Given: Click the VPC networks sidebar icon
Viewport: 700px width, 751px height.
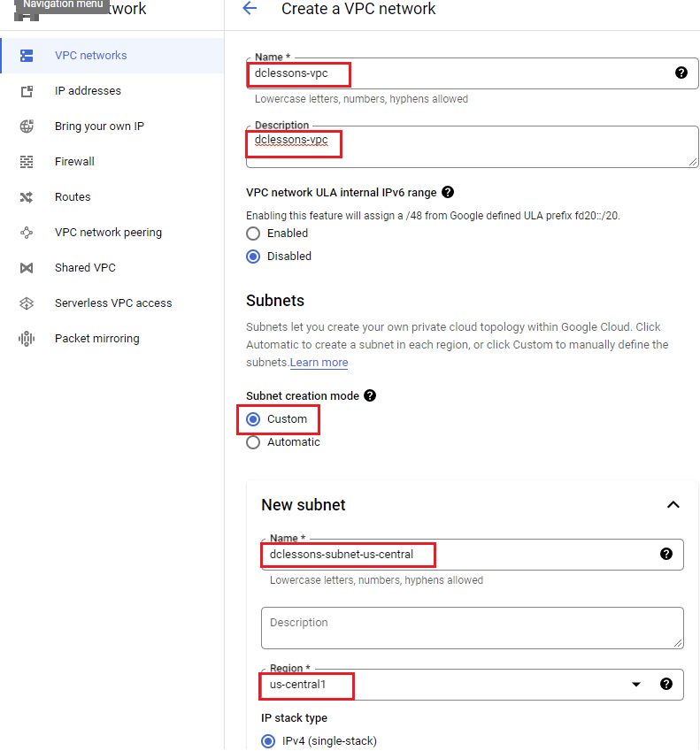Looking at the screenshot, I should (x=27, y=56).
